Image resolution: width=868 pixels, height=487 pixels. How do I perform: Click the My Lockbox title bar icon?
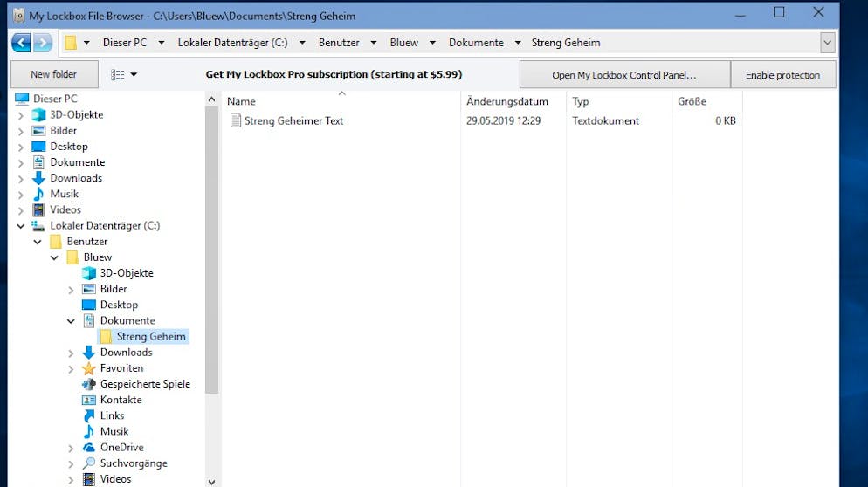[19, 16]
